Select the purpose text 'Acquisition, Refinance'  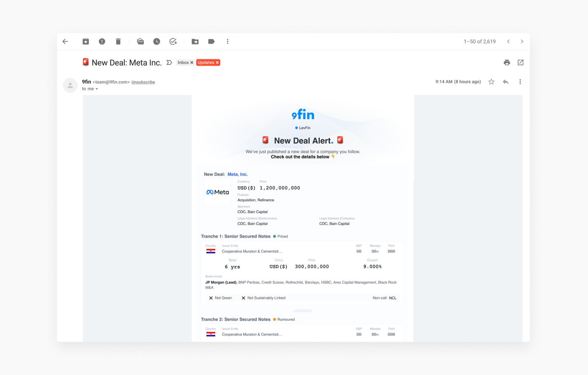point(256,200)
